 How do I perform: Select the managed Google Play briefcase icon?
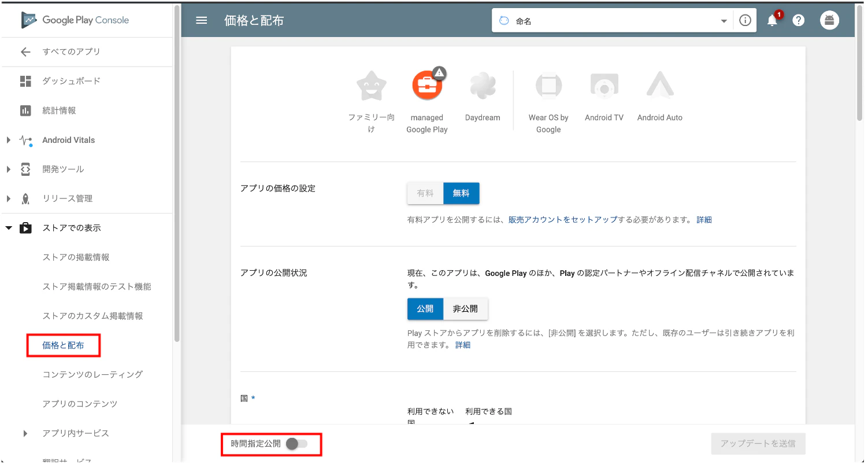pyautogui.click(x=427, y=86)
